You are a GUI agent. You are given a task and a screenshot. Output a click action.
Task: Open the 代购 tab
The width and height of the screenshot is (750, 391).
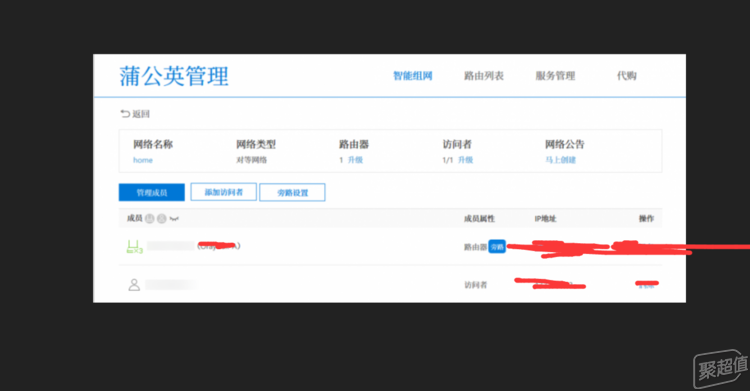pos(626,76)
